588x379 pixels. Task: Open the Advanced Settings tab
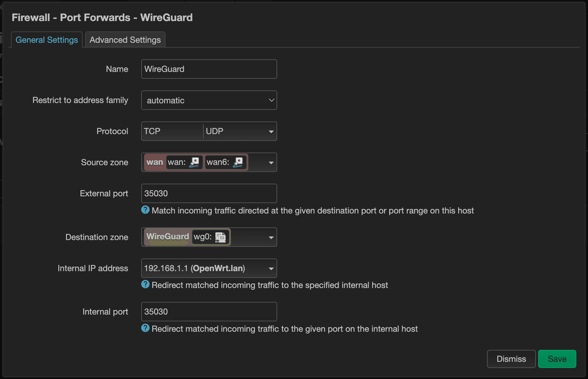125,40
